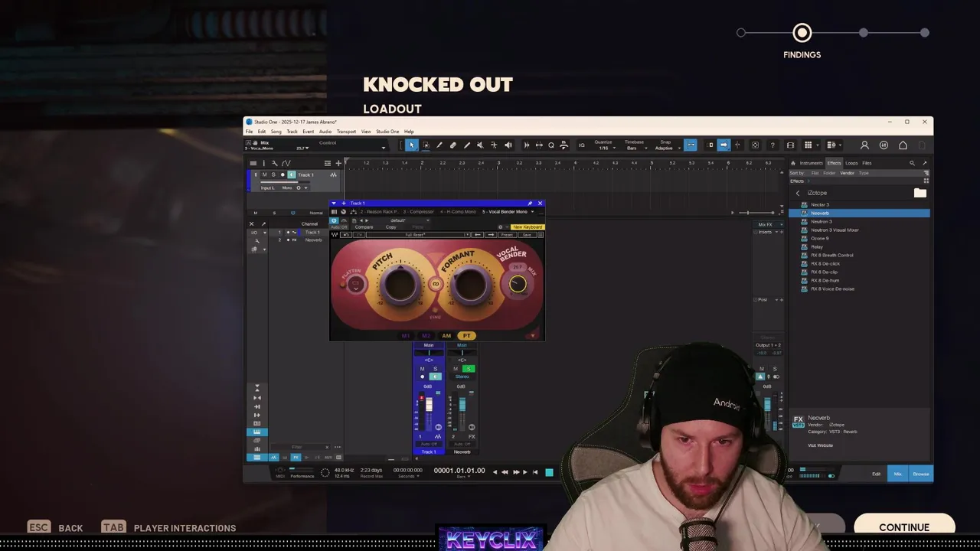Open the Start page home icon
980x551 pixels.
[903, 145]
